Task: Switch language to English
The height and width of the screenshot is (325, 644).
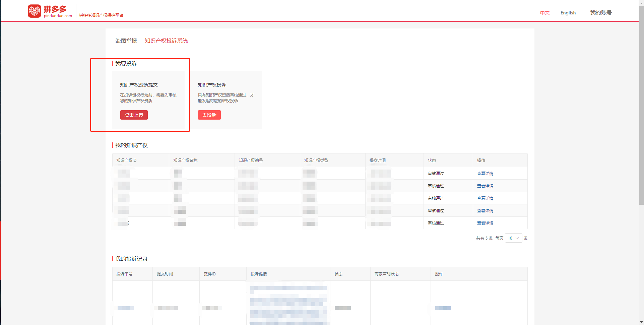Action: (568, 13)
